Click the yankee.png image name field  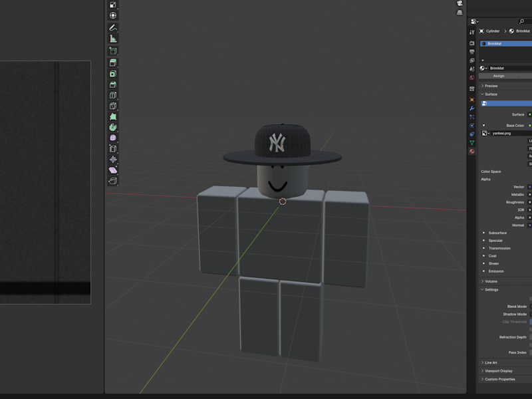[511, 134]
